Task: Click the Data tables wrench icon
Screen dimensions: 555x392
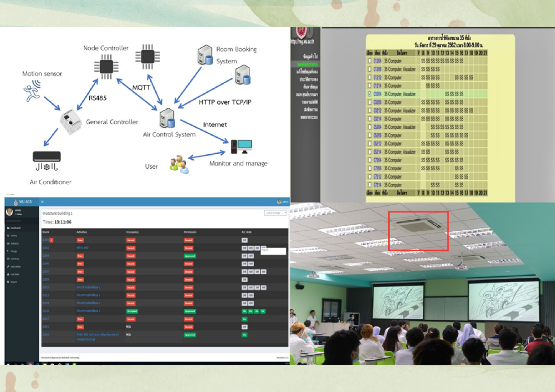Action: coord(8,266)
